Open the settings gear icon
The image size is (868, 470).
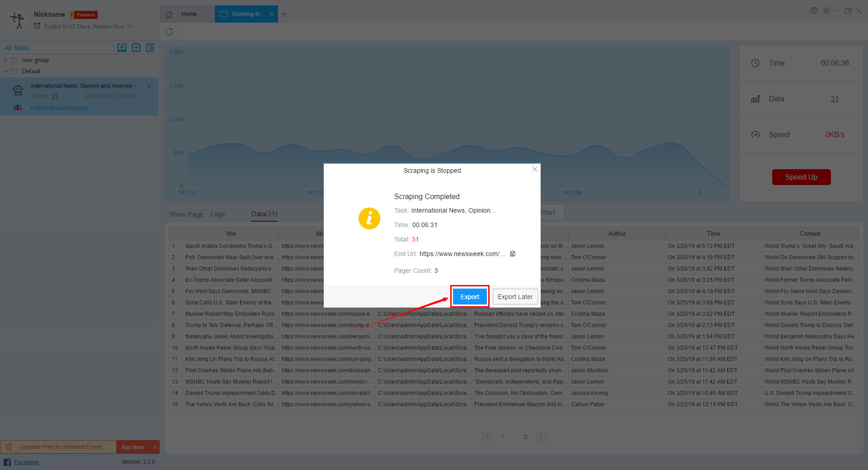click(826, 10)
